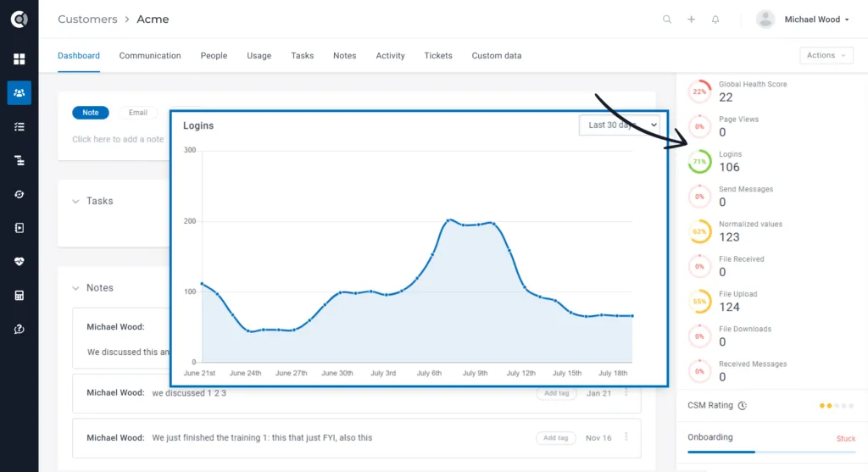Click the File Upload 55% gauge
This screenshot has width=868, height=472.
[x=699, y=302]
